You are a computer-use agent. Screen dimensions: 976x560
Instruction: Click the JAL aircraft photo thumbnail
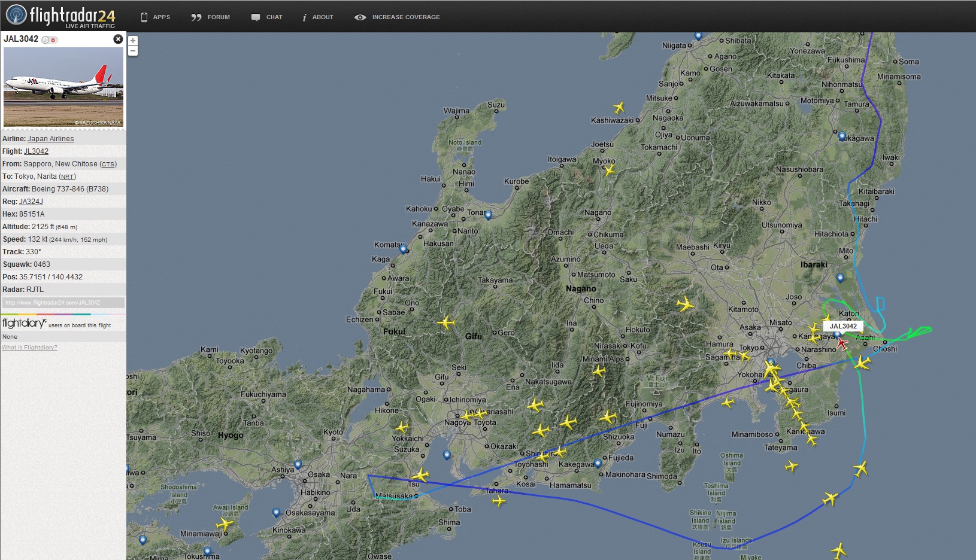click(x=63, y=87)
